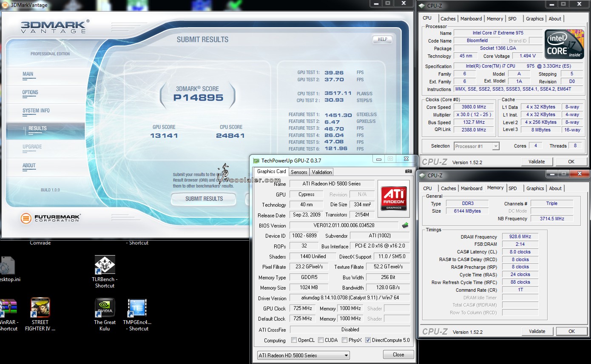Open Caches tab in CPU-Z processor window

(448, 19)
